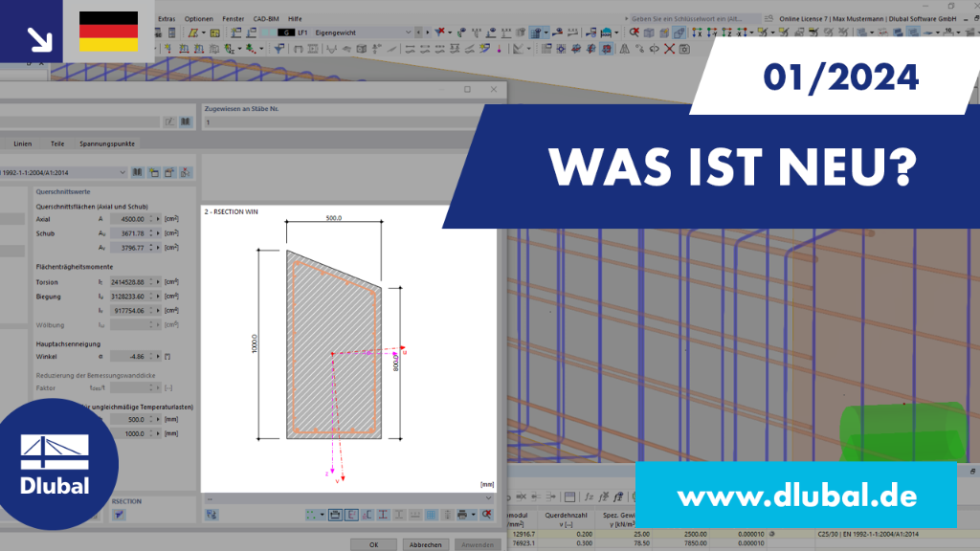This screenshot has height=551, width=980.
Task: Click the fx formula icon in table toolbar
Action: [589, 496]
